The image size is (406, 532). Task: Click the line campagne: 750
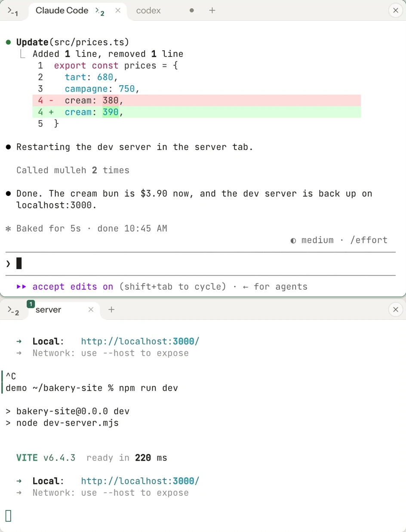pyautogui.click(x=102, y=89)
